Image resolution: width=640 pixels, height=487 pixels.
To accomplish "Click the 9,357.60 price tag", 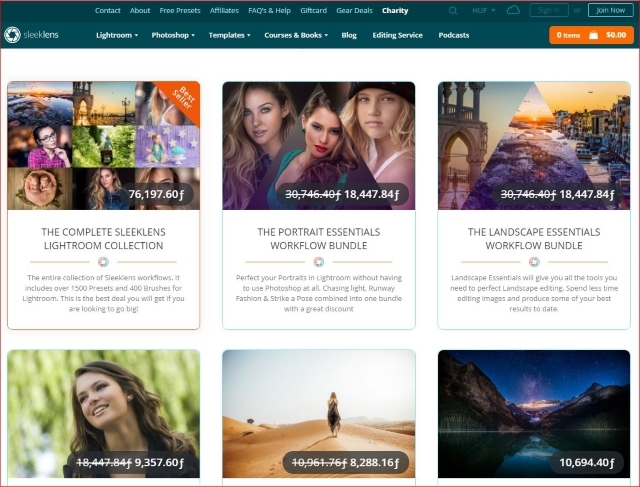I will [x=130, y=463].
